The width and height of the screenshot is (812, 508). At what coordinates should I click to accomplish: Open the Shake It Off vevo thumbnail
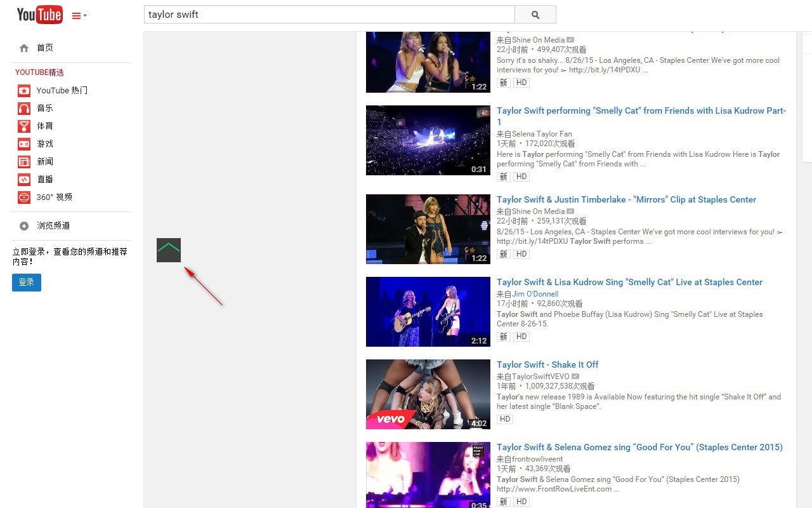[428, 394]
